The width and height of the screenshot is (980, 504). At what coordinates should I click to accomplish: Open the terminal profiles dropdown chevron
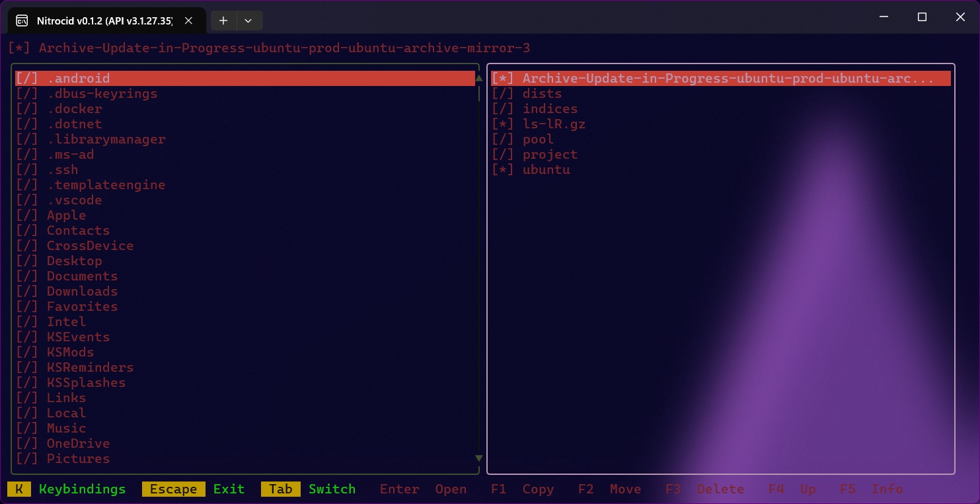tap(248, 21)
